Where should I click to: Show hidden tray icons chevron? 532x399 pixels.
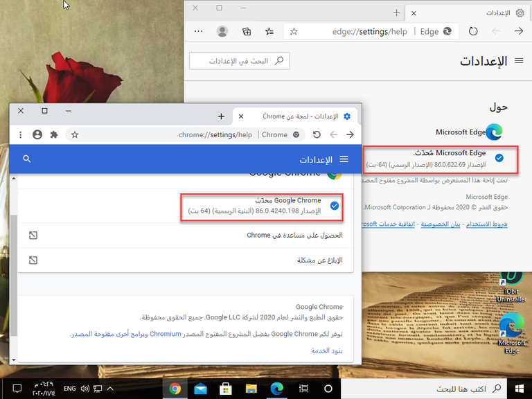coord(110,389)
